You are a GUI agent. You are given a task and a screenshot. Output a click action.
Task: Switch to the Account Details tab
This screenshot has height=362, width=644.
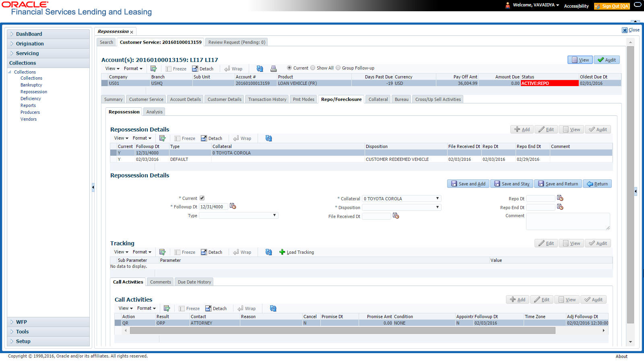185,99
